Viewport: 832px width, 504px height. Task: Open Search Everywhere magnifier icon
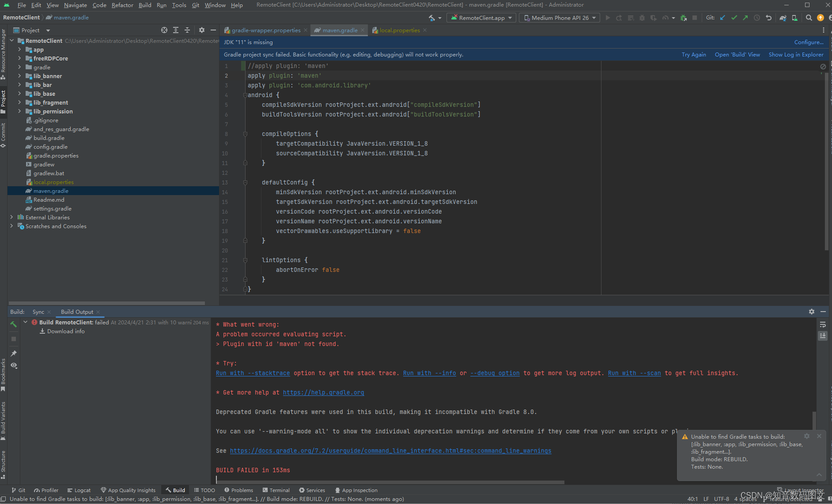tap(809, 18)
